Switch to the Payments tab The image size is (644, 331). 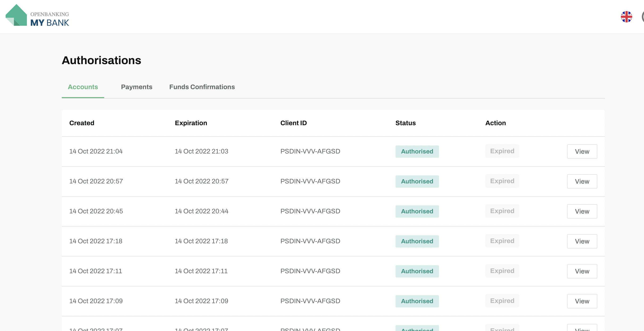(x=136, y=87)
